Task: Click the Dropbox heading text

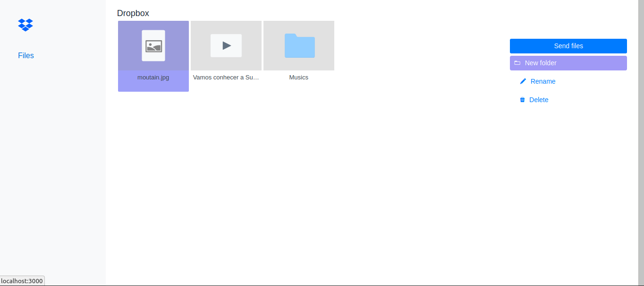Action: coord(133,13)
